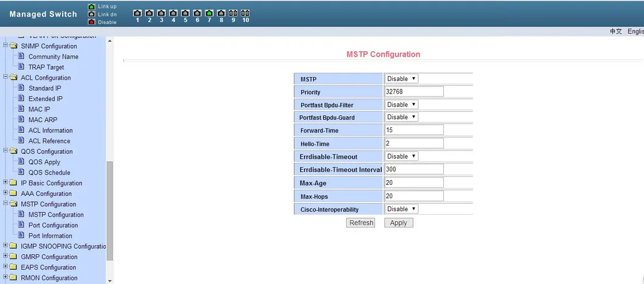Open the Extended IP link
Image resolution: width=644 pixels, height=284 pixels.
click(46, 99)
